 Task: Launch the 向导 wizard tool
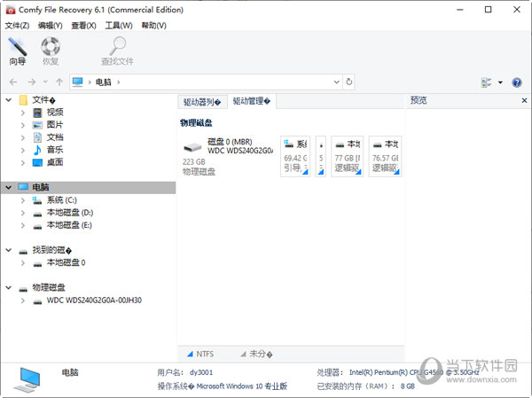(18, 51)
